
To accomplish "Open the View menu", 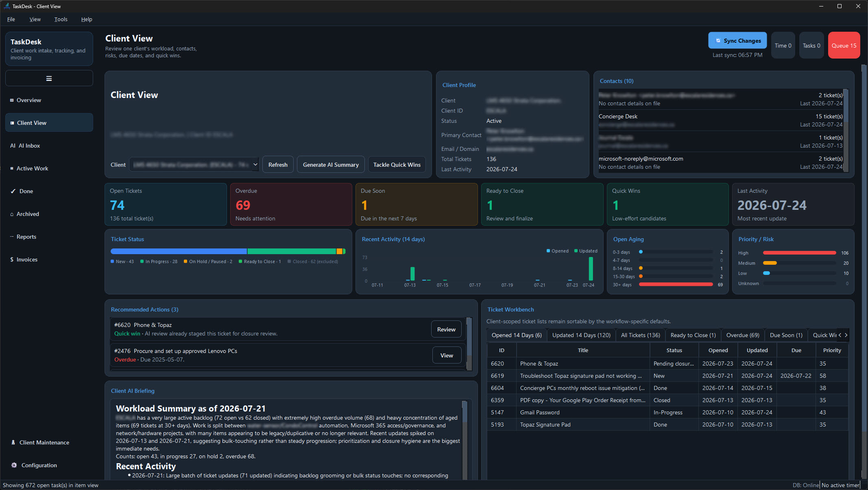I will pyautogui.click(x=35, y=20).
